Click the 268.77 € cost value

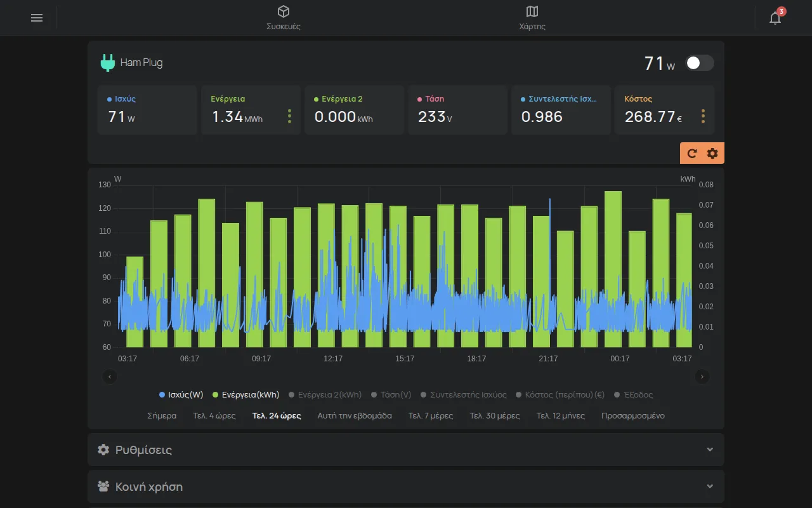click(x=653, y=117)
